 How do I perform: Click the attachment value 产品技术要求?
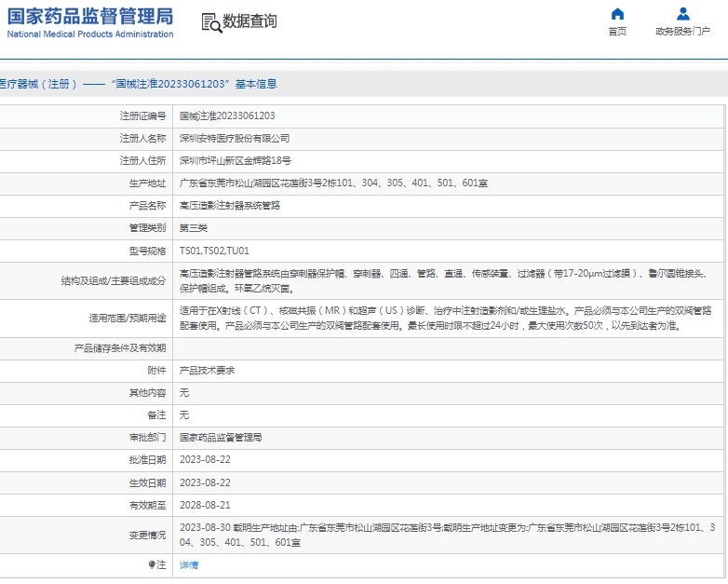207,371
